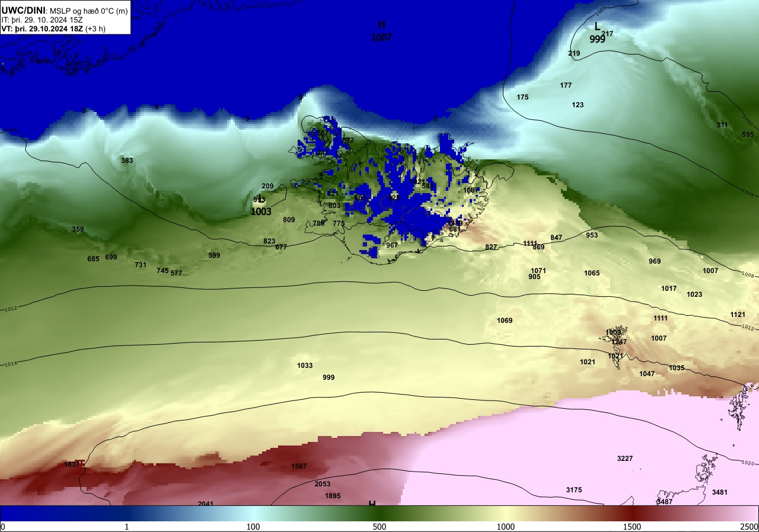Screen dimensions: 759x532
Task: Click the freezing level value 905
Action: [534, 277]
